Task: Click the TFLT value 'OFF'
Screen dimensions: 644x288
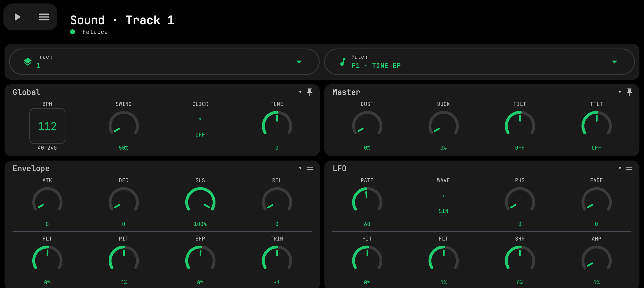Action: coord(596,148)
